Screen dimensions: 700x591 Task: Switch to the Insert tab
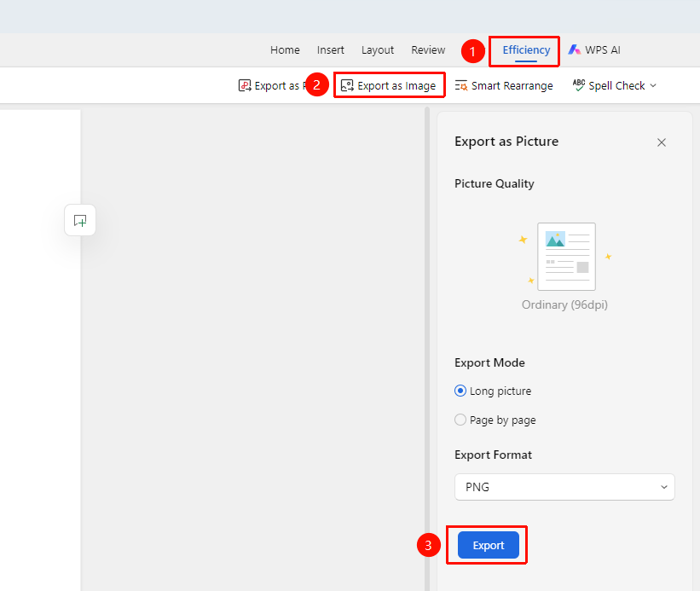pyautogui.click(x=330, y=50)
